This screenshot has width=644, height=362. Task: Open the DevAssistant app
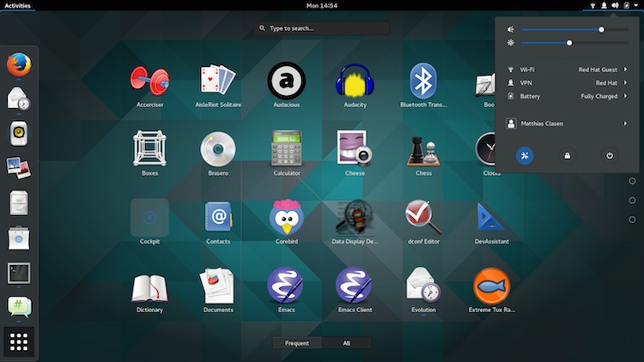[x=492, y=222]
